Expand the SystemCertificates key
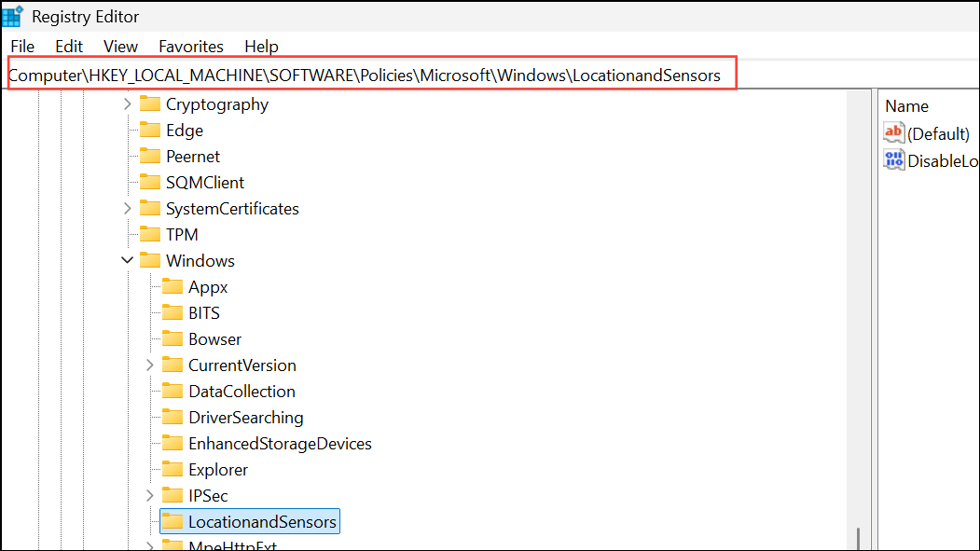This screenshot has height=551, width=980. click(128, 209)
